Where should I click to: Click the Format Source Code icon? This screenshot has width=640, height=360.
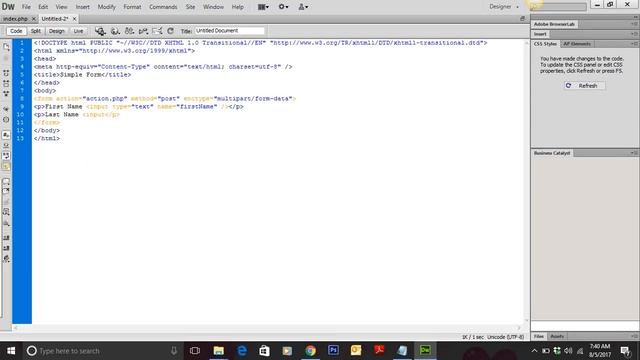coord(6,258)
